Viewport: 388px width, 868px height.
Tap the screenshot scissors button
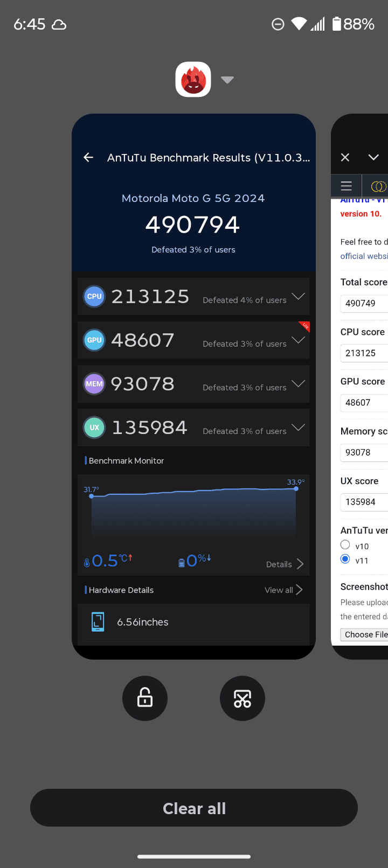(x=242, y=698)
